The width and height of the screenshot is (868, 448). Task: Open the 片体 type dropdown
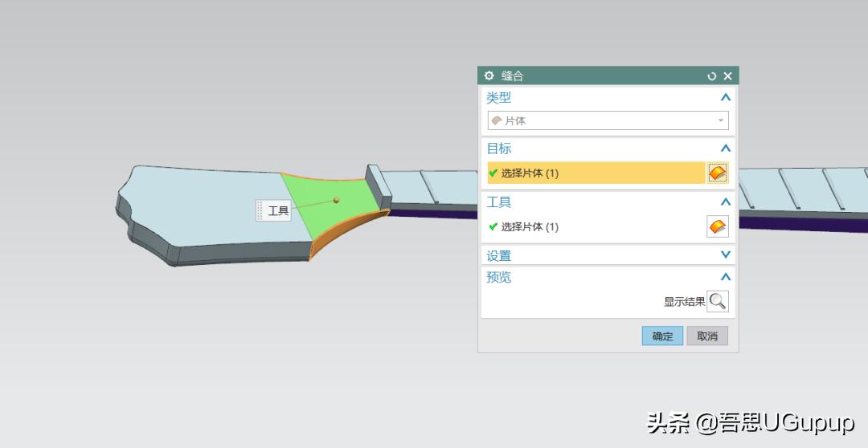(x=608, y=120)
